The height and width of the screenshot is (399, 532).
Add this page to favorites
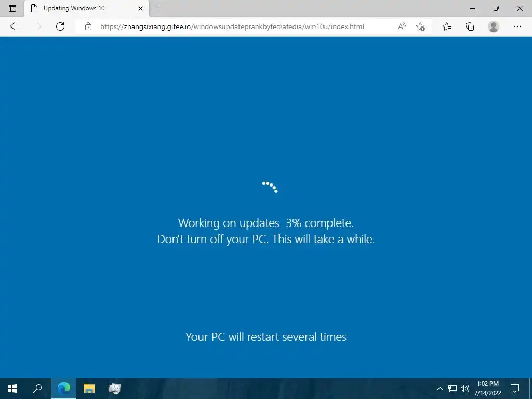(420, 26)
